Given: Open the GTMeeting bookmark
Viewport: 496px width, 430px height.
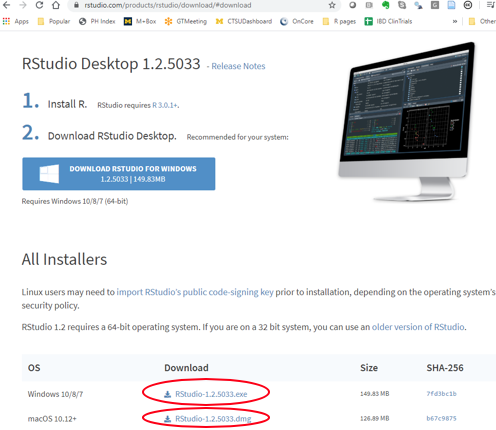Looking at the screenshot, I should pyautogui.click(x=186, y=21).
